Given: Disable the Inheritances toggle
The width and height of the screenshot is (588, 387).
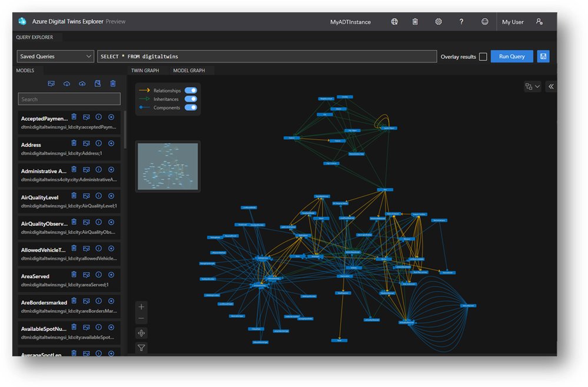Looking at the screenshot, I should (x=191, y=99).
